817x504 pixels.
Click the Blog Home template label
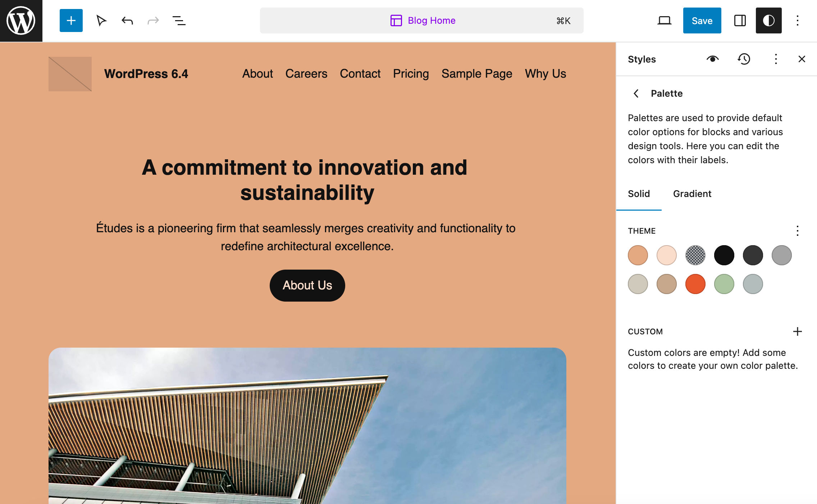tap(431, 20)
